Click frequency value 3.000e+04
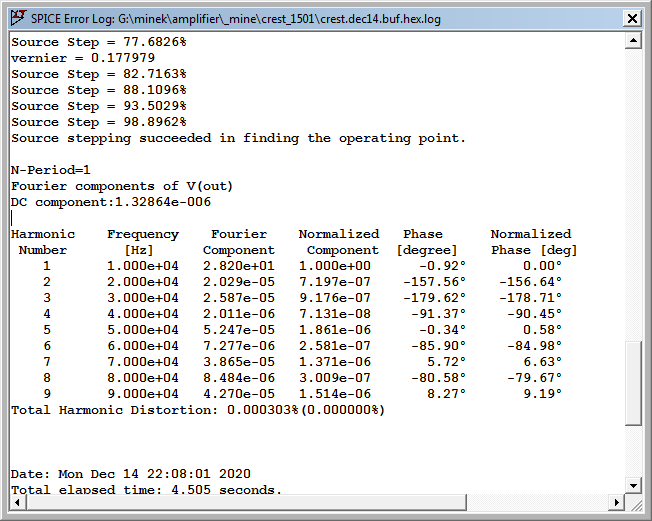This screenshot has height=521, width=652. [143, 298]
